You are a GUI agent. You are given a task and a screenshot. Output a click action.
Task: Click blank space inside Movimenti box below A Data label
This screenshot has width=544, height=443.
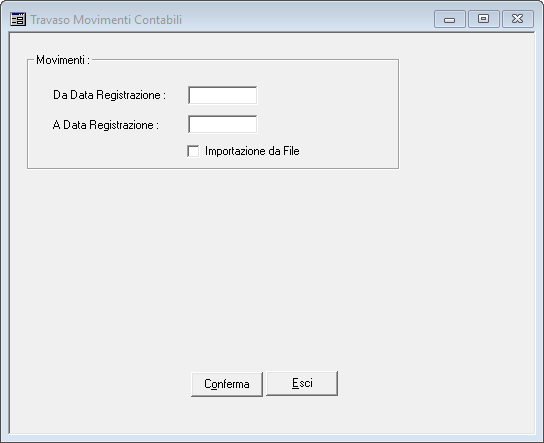coord(106,151)
